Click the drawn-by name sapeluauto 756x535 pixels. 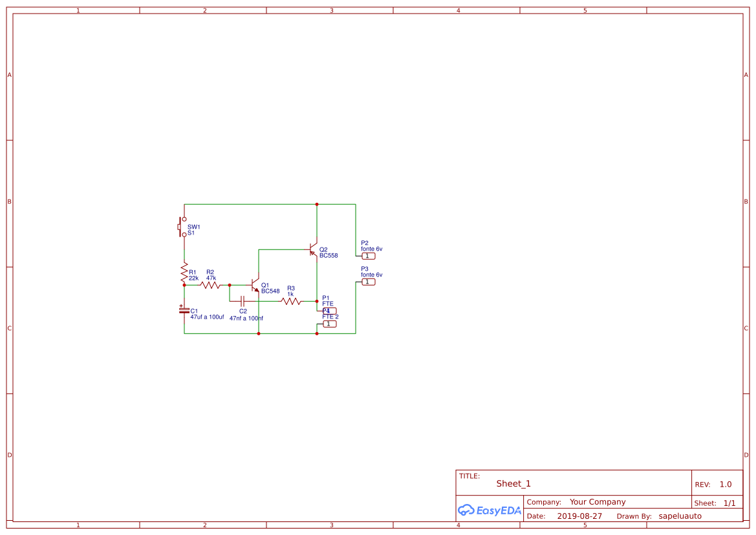click(x=680, y=516)
